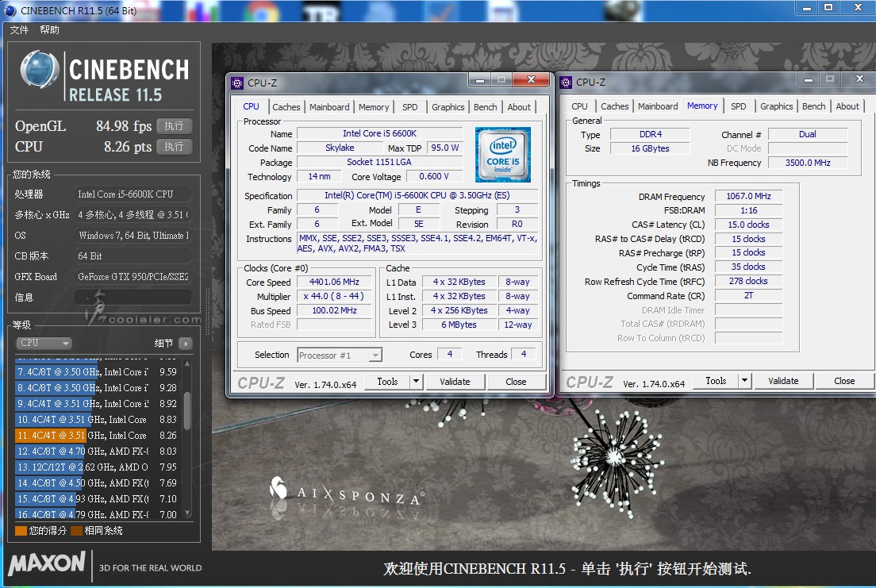Click the NB Frequency value 3500.0 MHz
The image size is (876, 588).
tap(808, 163)
